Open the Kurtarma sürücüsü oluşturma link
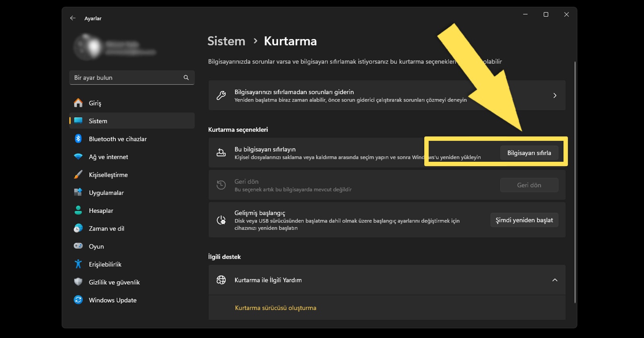 (276, 308)
